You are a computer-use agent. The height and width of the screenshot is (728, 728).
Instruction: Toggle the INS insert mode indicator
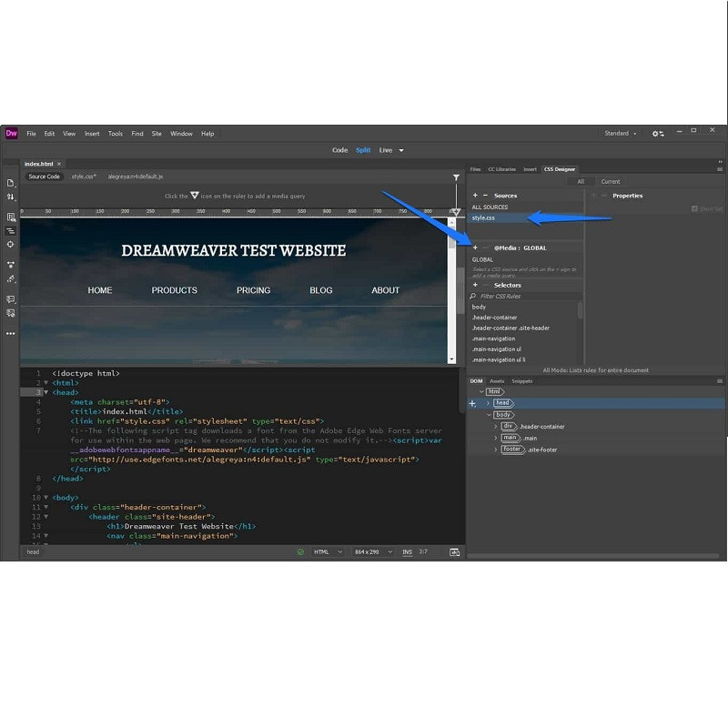pyautogui.click(x=407, y=552)
